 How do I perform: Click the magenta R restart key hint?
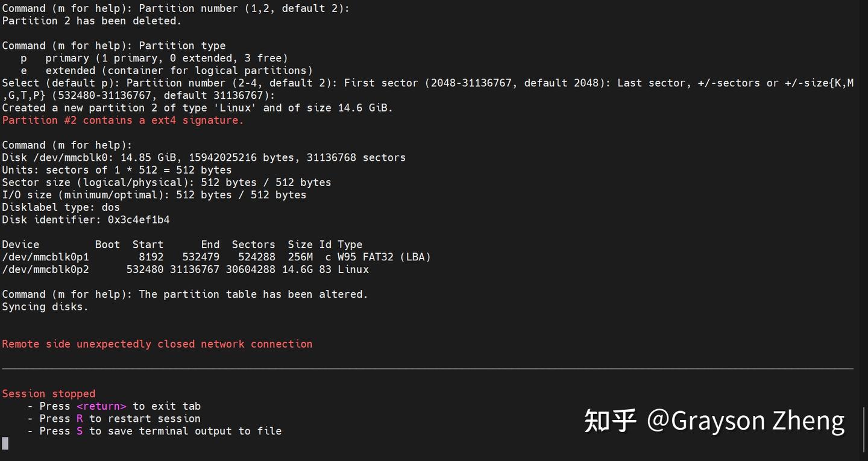pyautogui.click(x=80, y=419)
